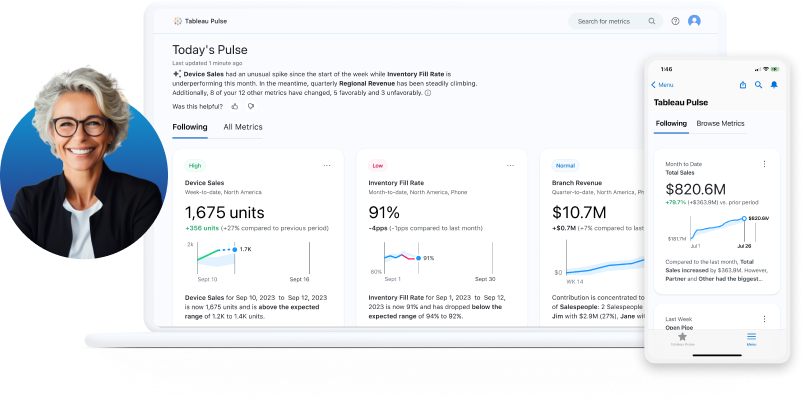Click the sparkle AI summary icon

[176, 74]
